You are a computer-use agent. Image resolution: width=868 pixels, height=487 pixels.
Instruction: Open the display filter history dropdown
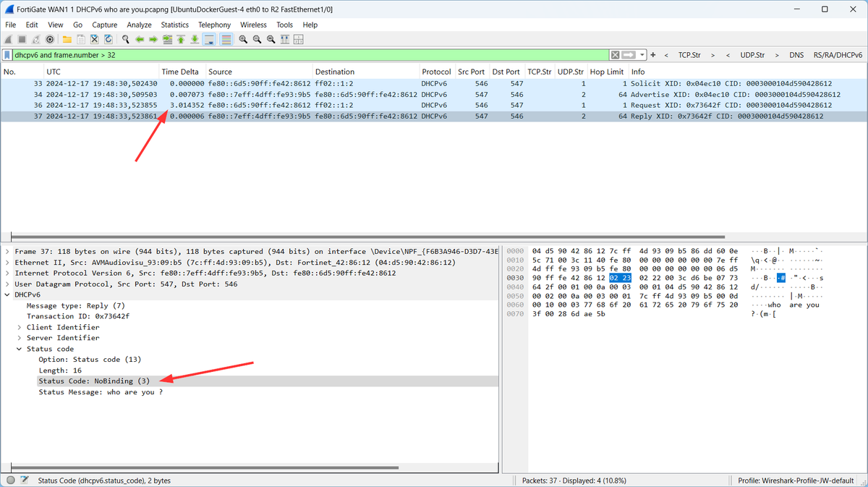[x=642, y=55]
